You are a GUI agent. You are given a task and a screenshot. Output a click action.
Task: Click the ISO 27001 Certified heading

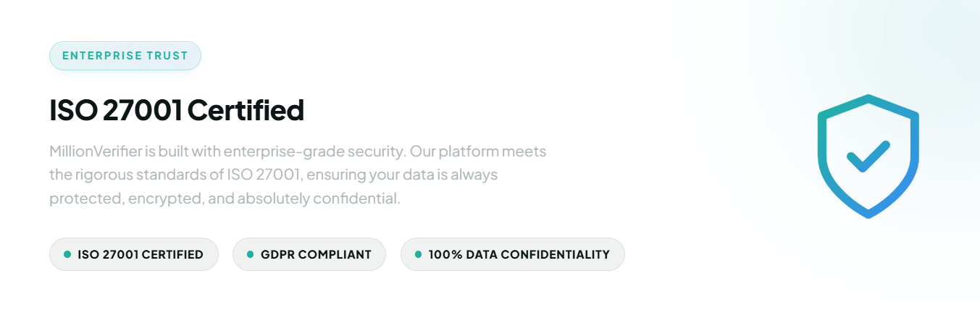pyautogui.click(x=177, y=111)
